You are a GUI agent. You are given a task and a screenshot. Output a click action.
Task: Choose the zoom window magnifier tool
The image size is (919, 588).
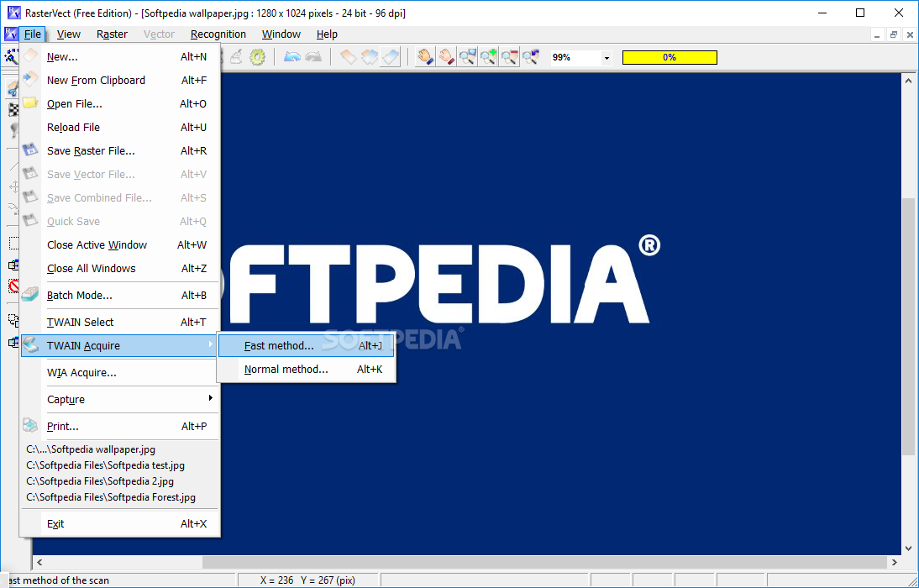[468, 57]
